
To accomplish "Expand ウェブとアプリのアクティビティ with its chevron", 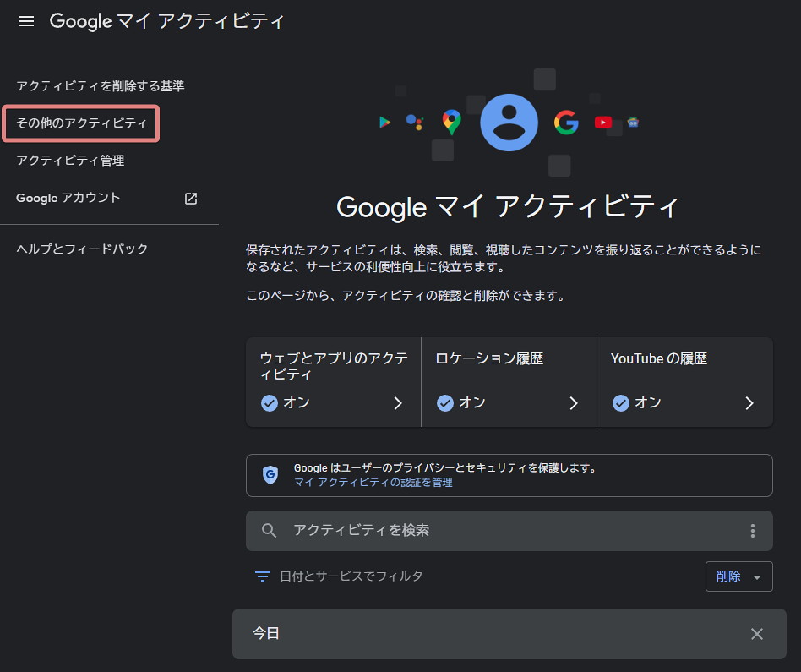I will coord(398,403).
